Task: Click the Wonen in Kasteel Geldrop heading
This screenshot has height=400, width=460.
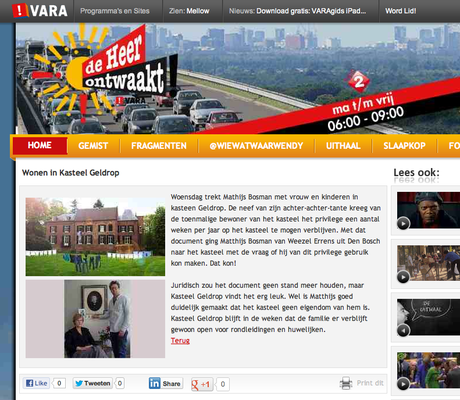Action: [x=71, y=173]
